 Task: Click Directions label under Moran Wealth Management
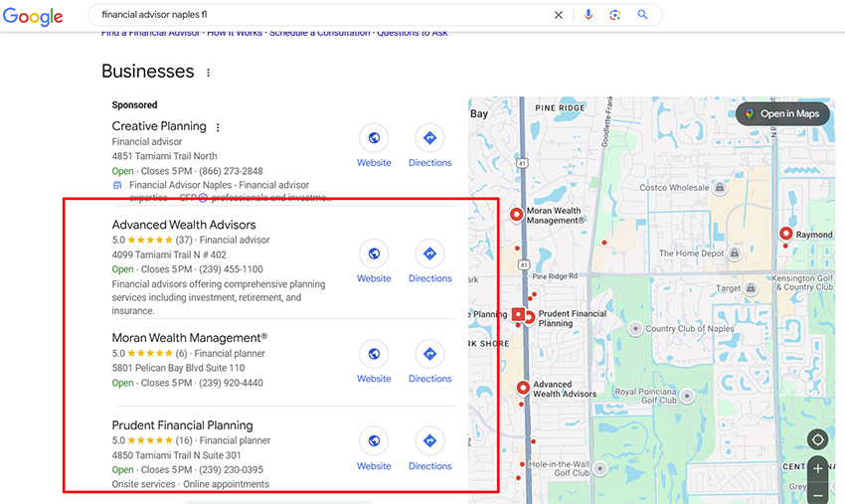(430, 379)
